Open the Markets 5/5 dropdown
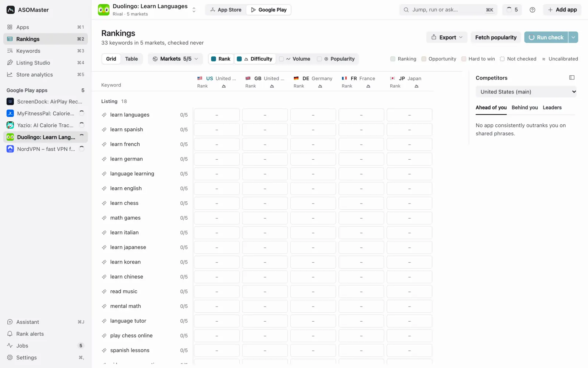The width and height of the screenshot is (588, 368). tap(175, 59)
